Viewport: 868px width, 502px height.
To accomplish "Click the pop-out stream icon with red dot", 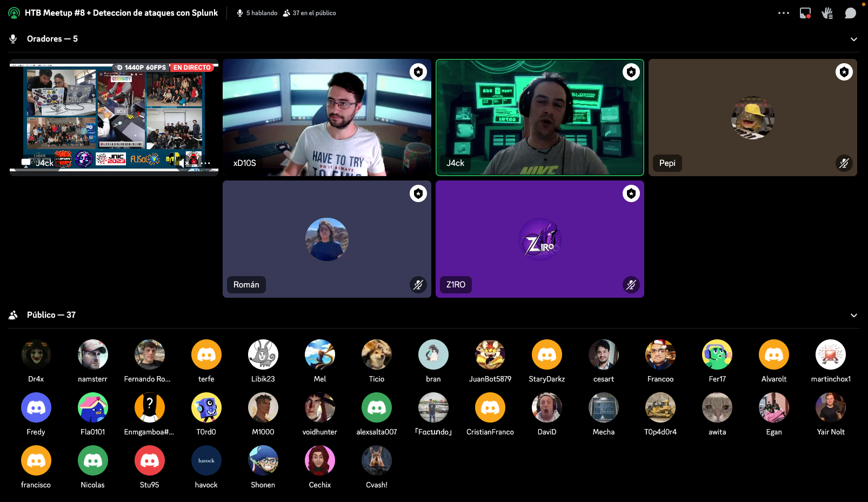I will pos(805,13).
